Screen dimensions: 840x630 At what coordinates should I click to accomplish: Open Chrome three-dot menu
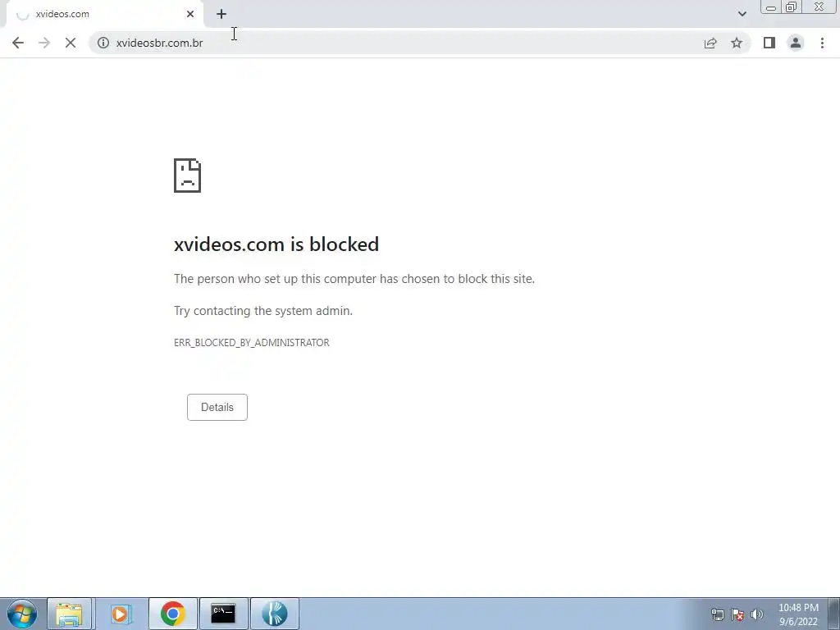(822, 43)
